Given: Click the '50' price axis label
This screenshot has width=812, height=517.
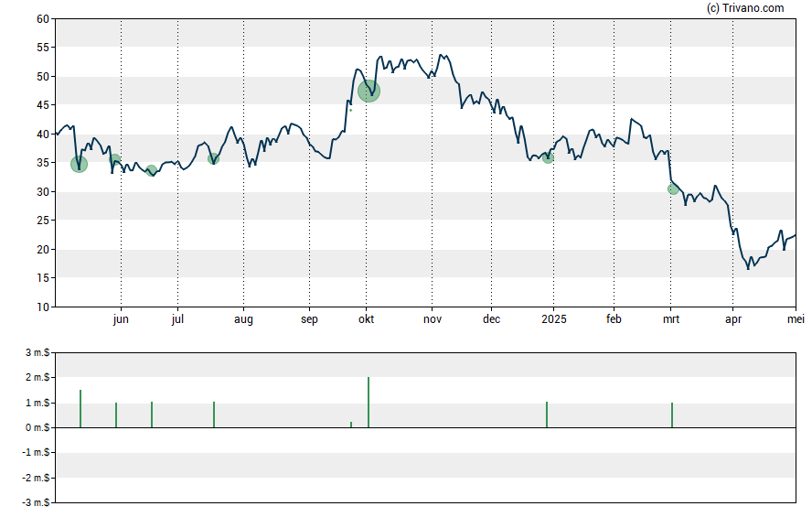Looking at the screenshot, I should (43, 77).
